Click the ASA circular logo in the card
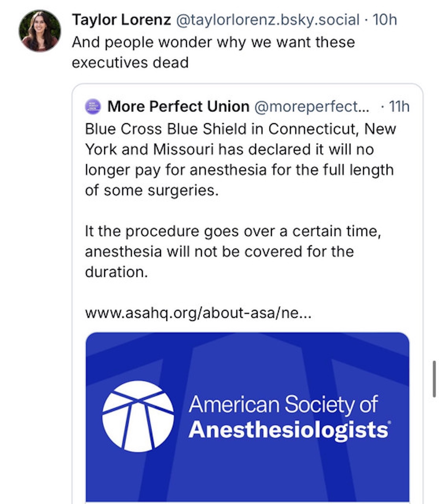This screenshot has height=504, width=439. [x=138, y=416]
